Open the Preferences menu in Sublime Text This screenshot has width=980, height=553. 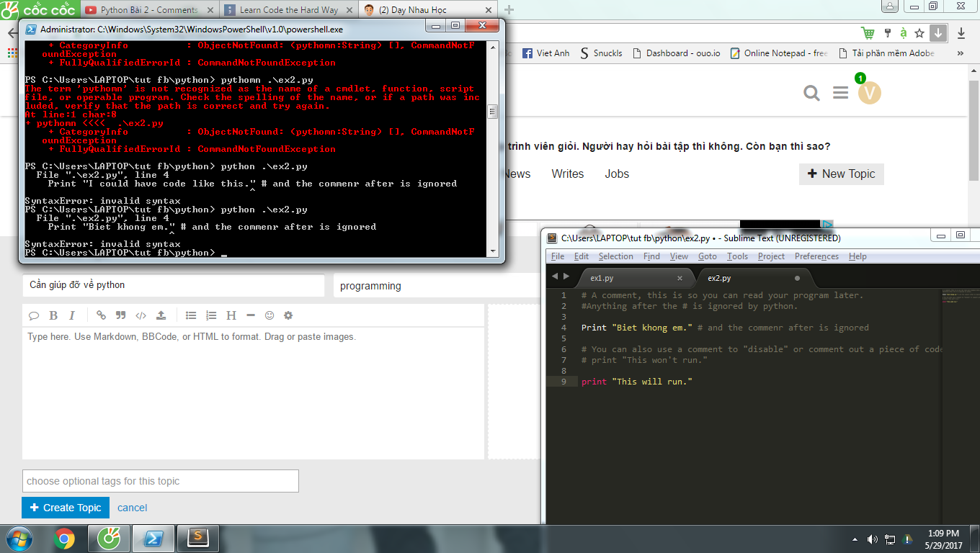click(816, 256)
